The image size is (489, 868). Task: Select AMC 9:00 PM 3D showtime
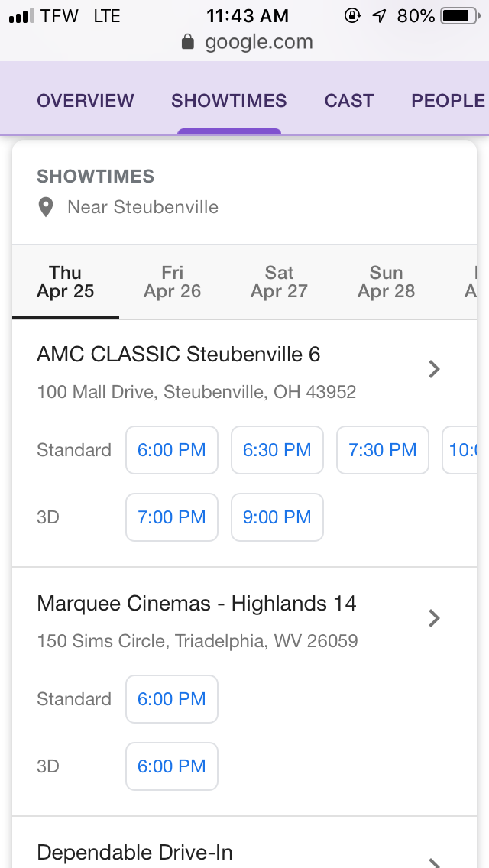[277, 517]
